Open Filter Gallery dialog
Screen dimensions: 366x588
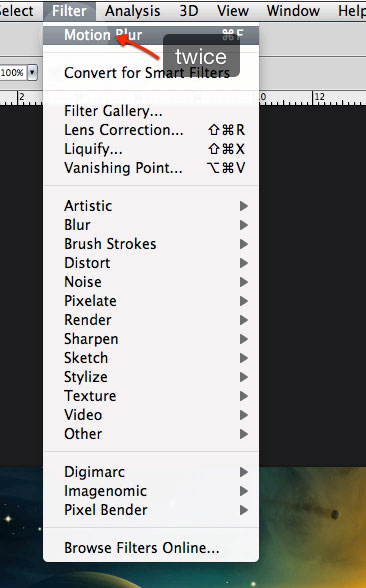click(x=151, y=111)
